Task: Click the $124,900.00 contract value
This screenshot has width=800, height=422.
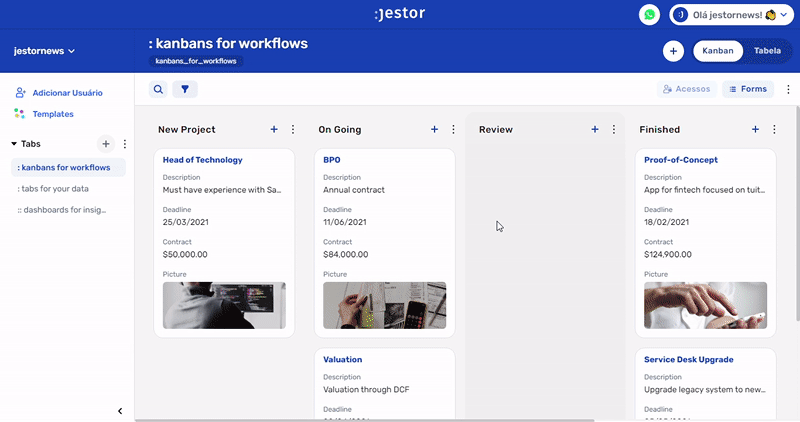Action: click(x=667, y=254)
